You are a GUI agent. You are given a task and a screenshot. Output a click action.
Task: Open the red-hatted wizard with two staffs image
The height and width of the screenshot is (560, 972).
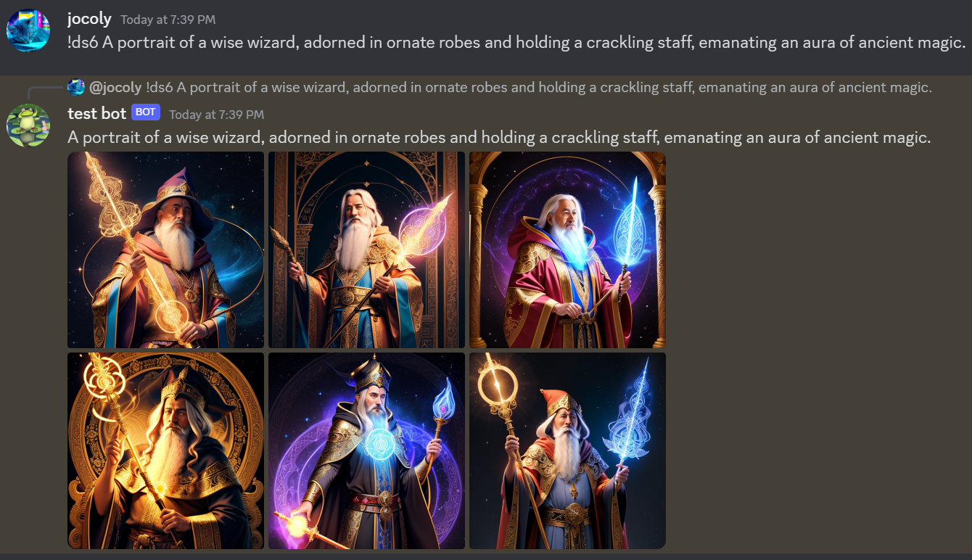tap(567, 450)
